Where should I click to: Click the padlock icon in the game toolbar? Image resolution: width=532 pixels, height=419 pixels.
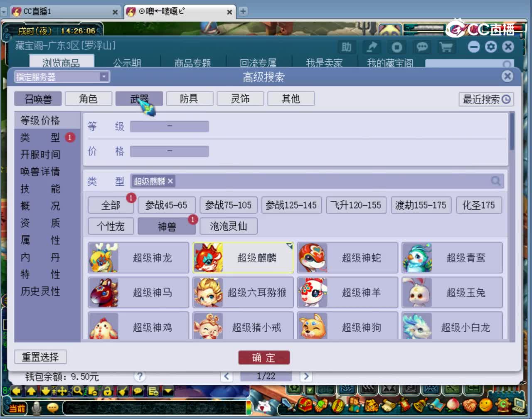[x=107, y=391]
